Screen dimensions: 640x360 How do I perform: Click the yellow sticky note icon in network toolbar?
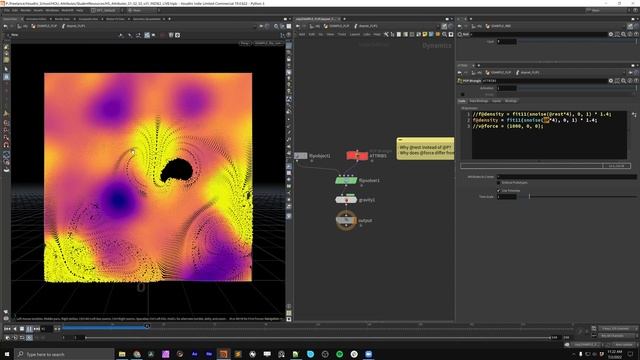[425, 35]
